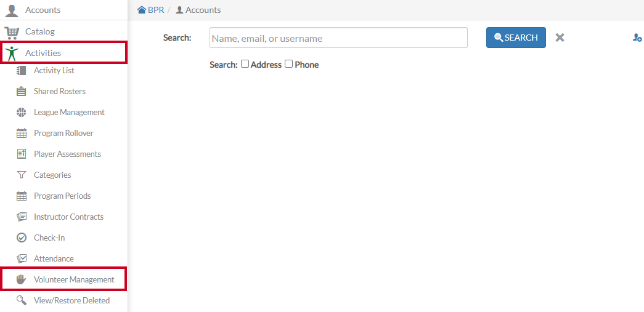Image resolution: width=644 pixels, height=312 pixels.
Task: Click the green Activities figure icon
Action: (12, 54)
